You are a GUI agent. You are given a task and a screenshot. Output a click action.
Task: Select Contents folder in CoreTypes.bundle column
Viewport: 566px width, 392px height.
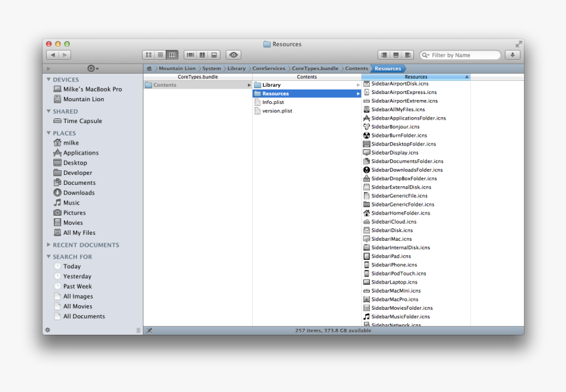(x=198, y=85)
